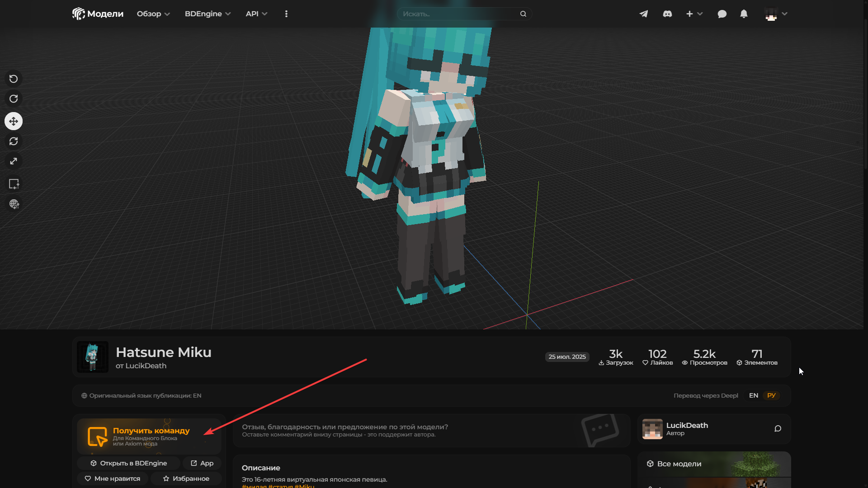Open the three-dot more menu
868x488 pixels.
(x=286, y=14)
